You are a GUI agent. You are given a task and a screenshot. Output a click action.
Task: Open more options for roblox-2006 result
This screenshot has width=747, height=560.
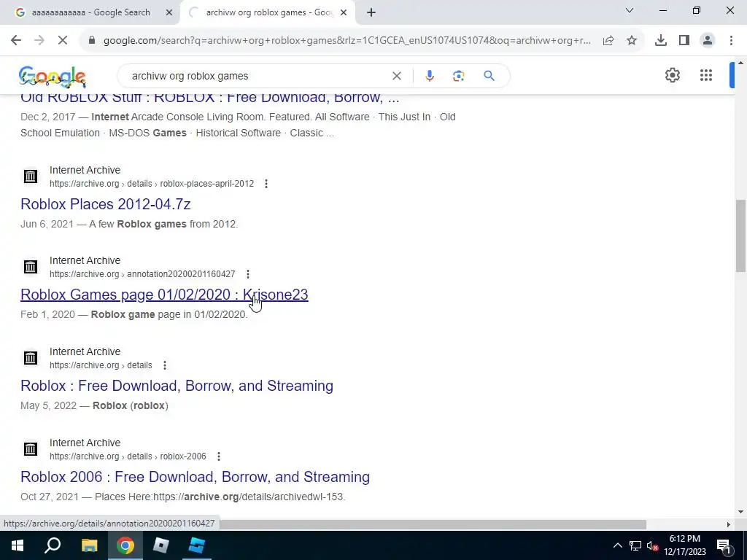[x=219, y=456]
